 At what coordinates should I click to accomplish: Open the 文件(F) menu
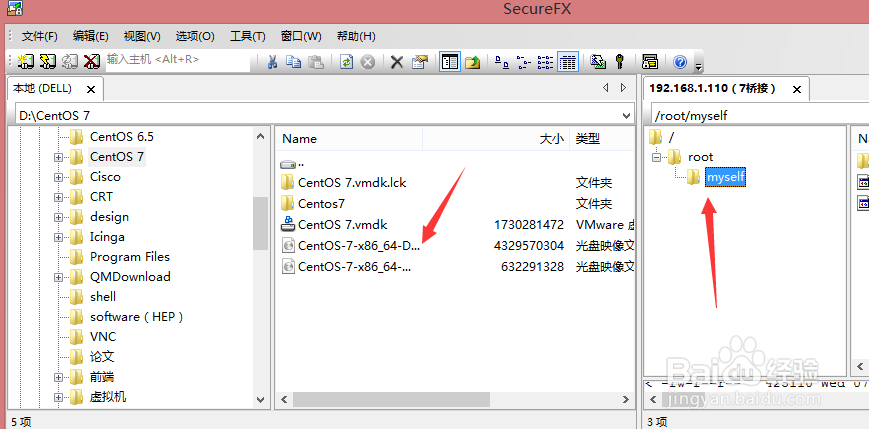(x=39, y=37)
